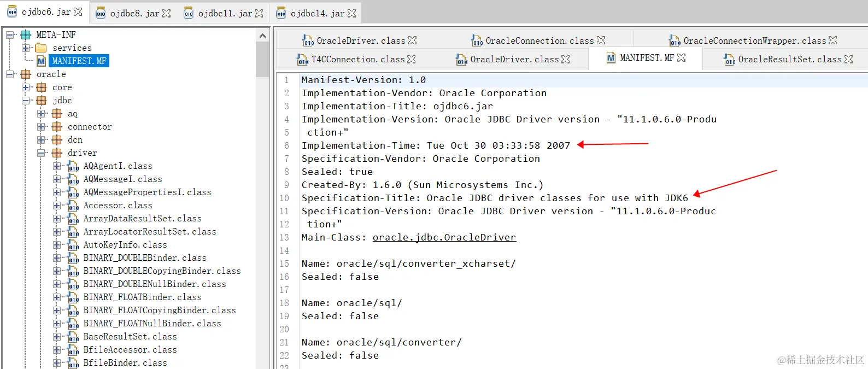Open the T4CConnection.class editor tab
Image resolution: width=868 pixels, height=369 pixels.
pyautogui.click(x=358, y=59)
